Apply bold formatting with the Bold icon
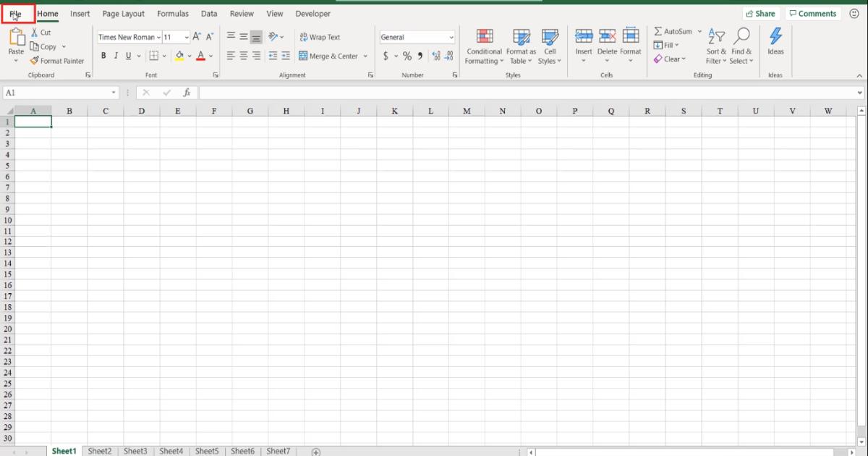Viewport: 868px width, 456px height. 103,55
